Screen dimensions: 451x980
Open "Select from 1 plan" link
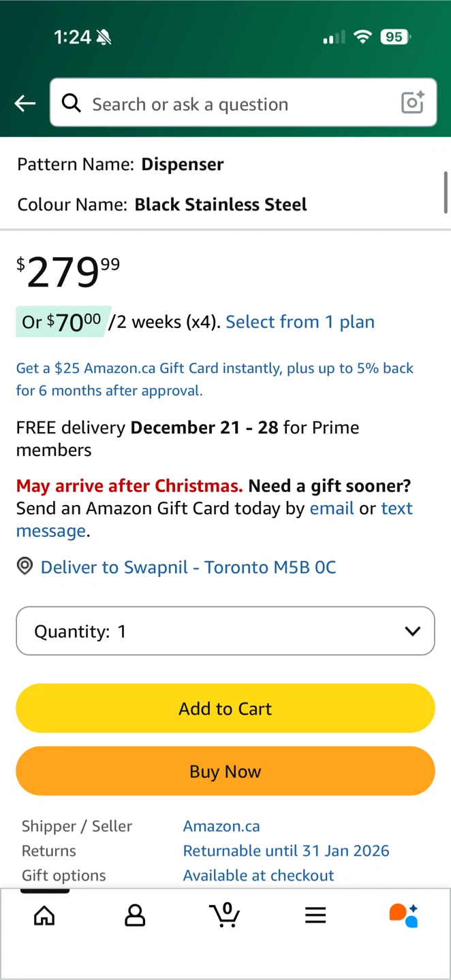click(300, 322)
